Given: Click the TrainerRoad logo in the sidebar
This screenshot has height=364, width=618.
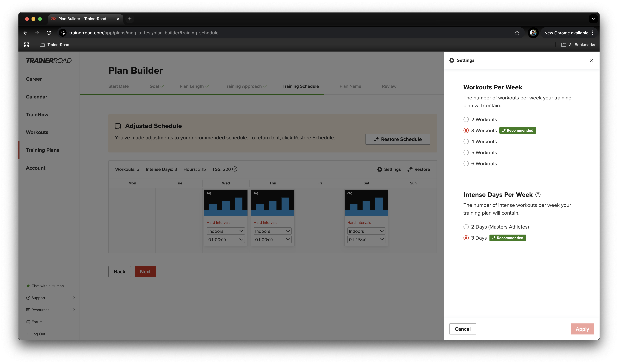Looking at the screenshot, I should coord(49,61).
